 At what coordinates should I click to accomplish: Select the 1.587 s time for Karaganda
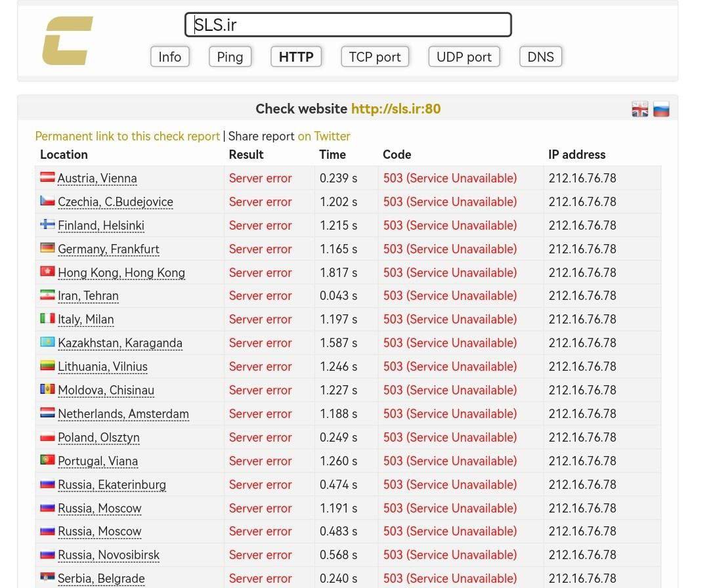[338, 343]
